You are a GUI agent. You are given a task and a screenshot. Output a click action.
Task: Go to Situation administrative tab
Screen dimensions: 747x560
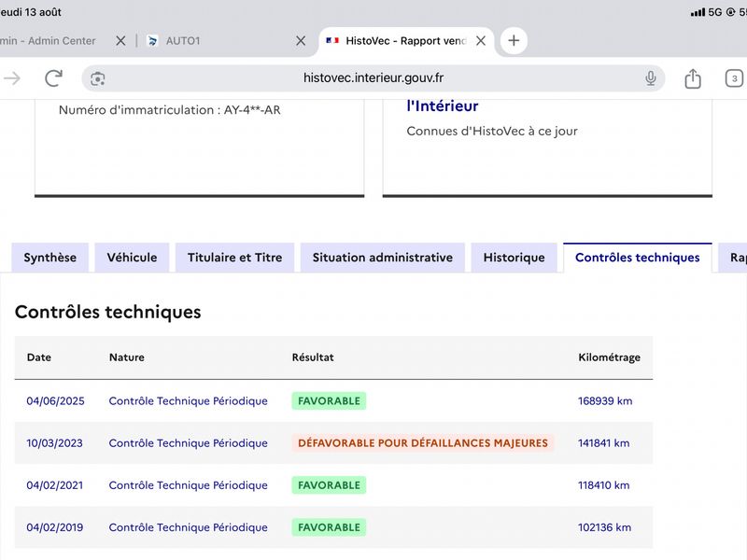(383, 258)
